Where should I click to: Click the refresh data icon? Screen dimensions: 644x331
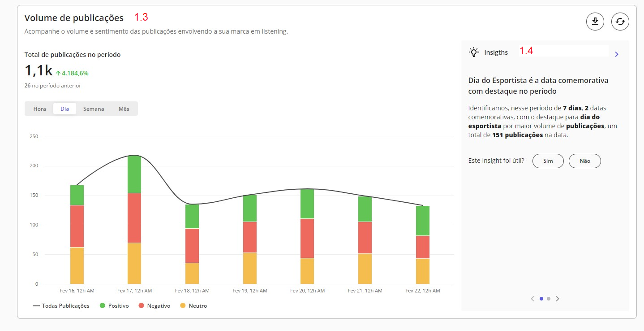pyautogui.click(x=620, y=22)
